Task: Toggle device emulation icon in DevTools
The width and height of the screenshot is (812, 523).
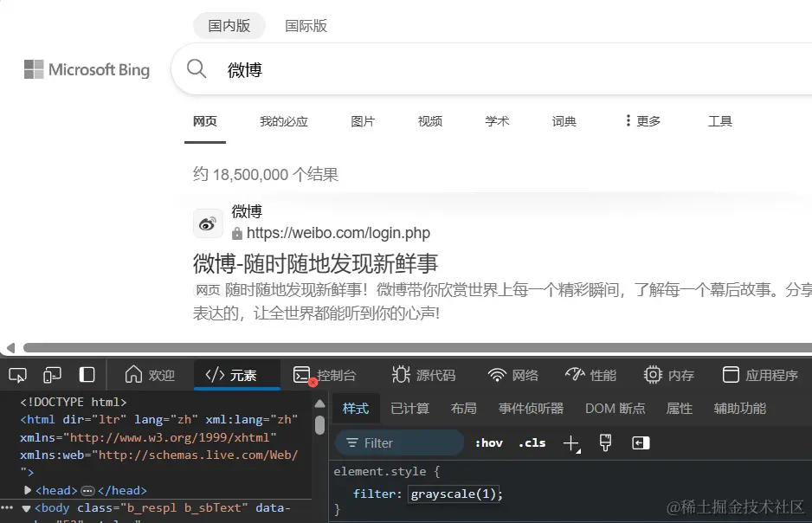Action: 52,375
